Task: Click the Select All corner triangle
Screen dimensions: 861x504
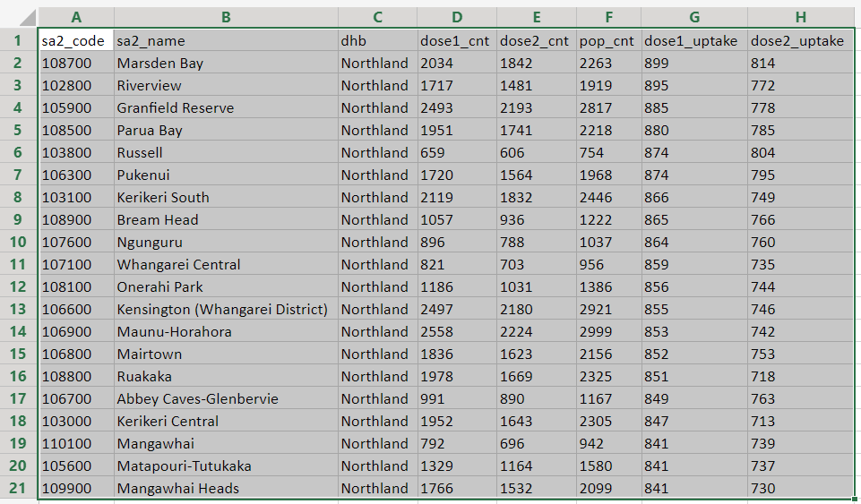Action: (25, 17)
